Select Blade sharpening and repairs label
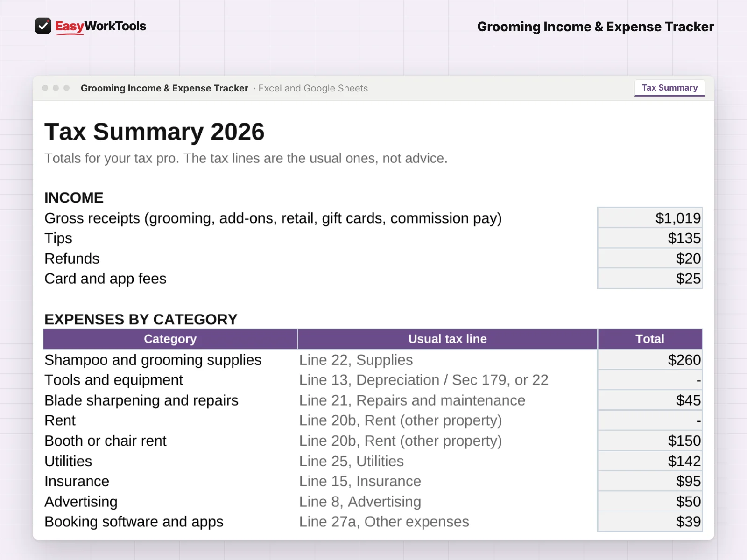 141,400
